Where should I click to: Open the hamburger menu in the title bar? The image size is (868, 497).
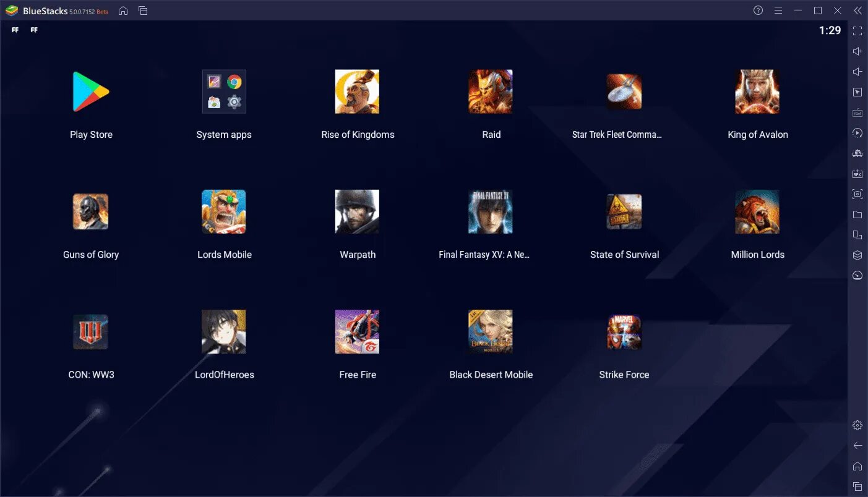coord(778,11)
